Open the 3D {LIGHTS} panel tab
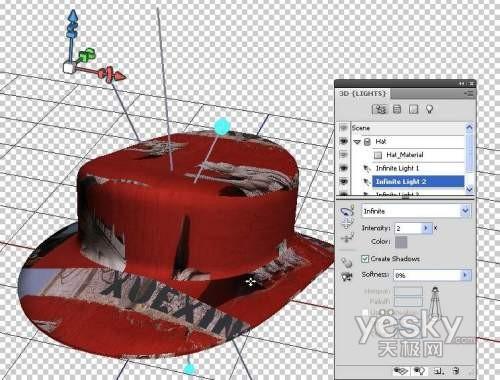Viewport: 500px width, 380px height. pos(363,94)
